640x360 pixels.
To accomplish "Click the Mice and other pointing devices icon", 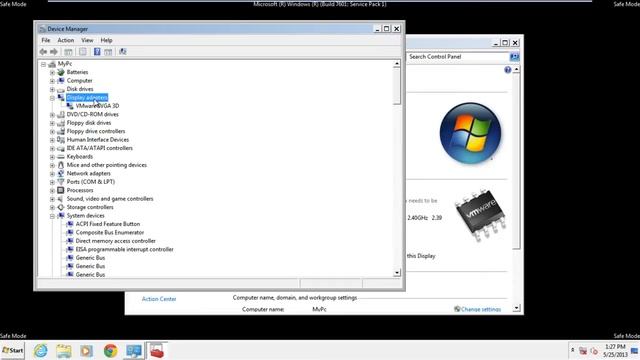I will pyautogui.click(x=61, y=165).
